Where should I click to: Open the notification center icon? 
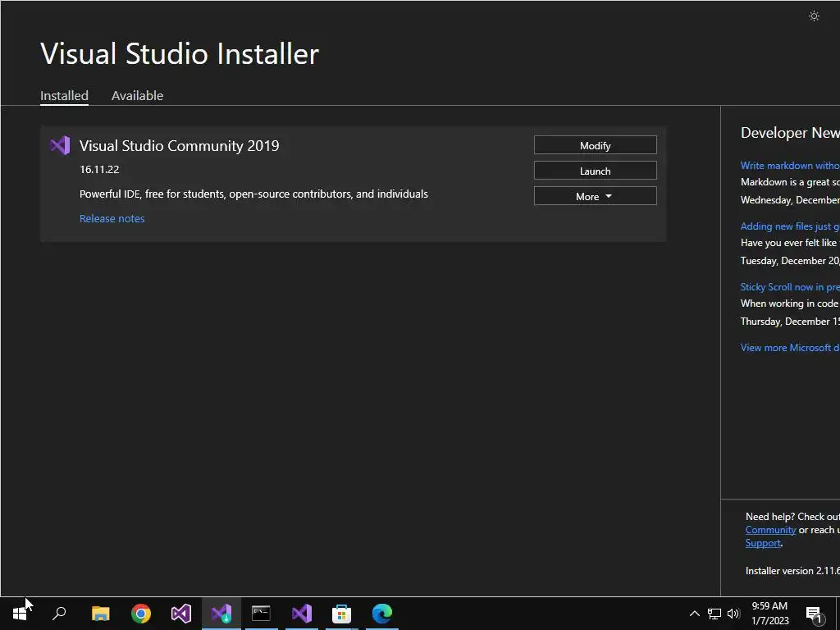(x=814, y=614)
